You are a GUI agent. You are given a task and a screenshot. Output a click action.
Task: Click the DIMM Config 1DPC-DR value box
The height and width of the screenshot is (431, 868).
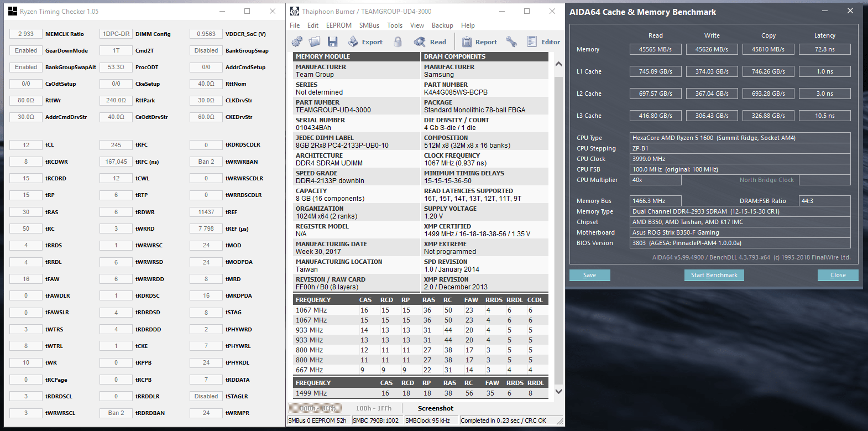116,34
